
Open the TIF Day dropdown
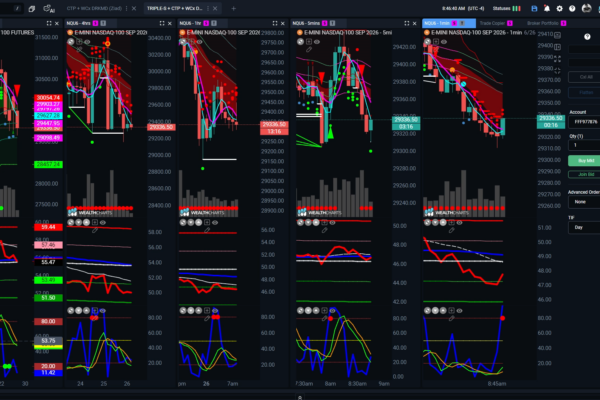(584, 227)
